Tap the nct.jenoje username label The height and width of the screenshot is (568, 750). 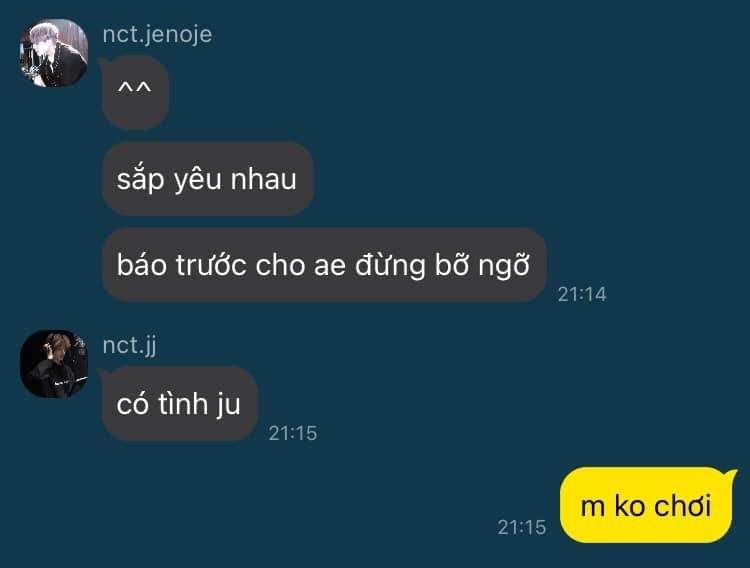[x=157, y=35]
